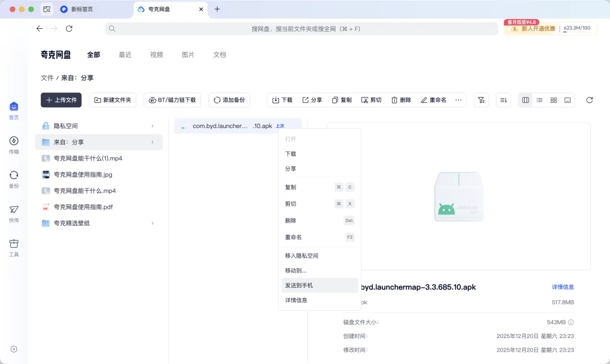Click the info icon next to 543MB

570,322
